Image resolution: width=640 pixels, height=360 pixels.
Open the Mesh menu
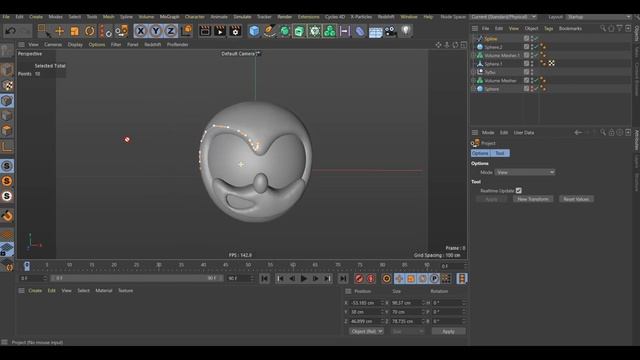tap(108, 17)
